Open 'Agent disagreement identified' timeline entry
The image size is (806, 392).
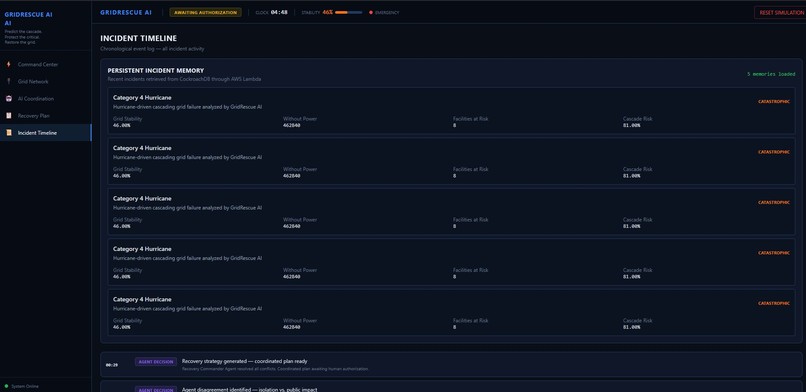point(451,386)
